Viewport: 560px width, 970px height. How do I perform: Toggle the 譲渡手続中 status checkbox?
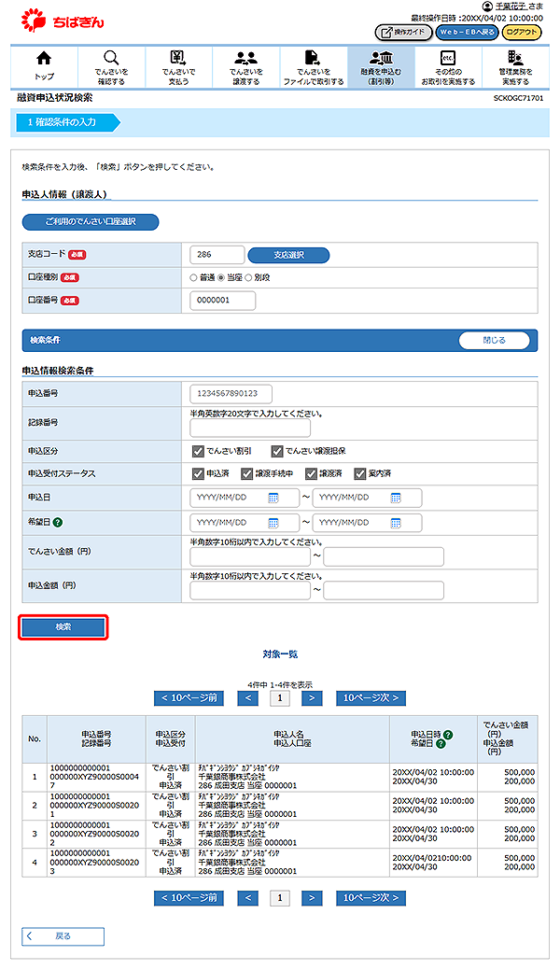pos(247,473)
